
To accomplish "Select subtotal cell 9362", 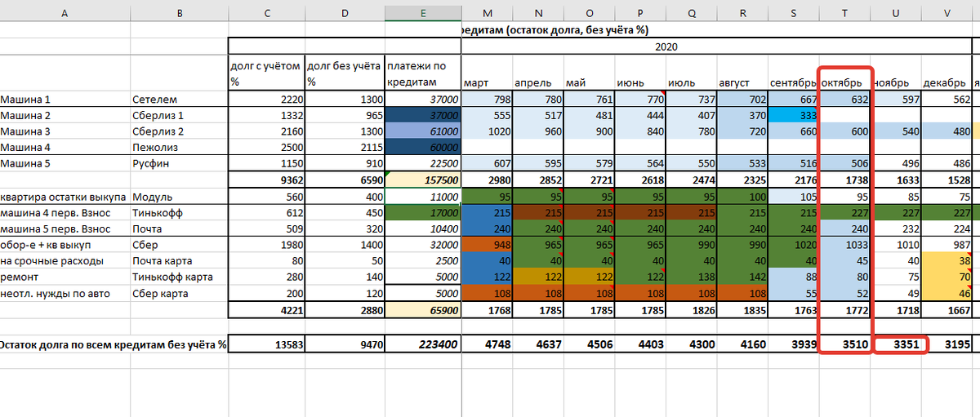I will (x=266, y=180).
